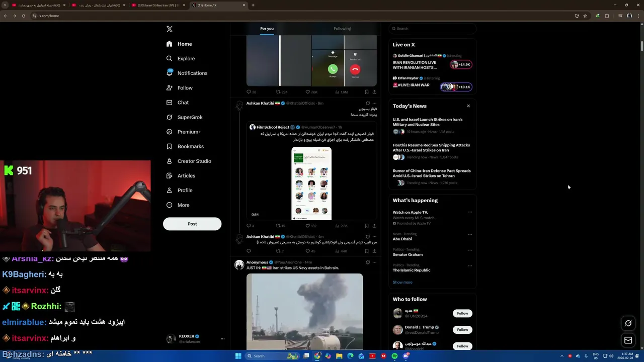Open options for the Anonymous post
644x362 pixels.
[x=374, y=262]
